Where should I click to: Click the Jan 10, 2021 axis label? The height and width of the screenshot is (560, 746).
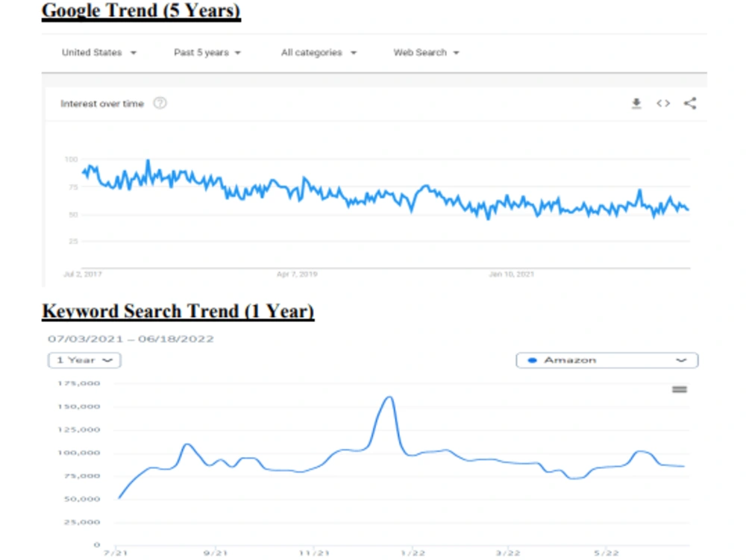pyautogui.click(x=512, y=274)
